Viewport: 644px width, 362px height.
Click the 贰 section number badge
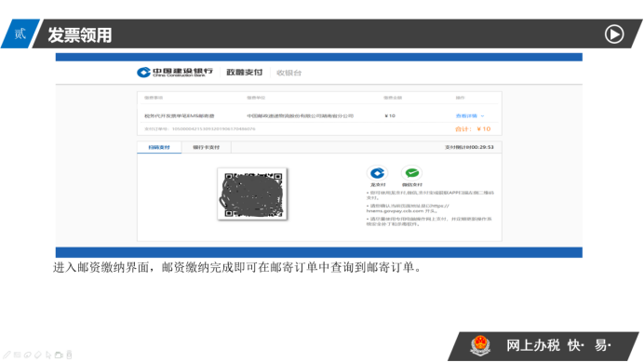point(20,34)
